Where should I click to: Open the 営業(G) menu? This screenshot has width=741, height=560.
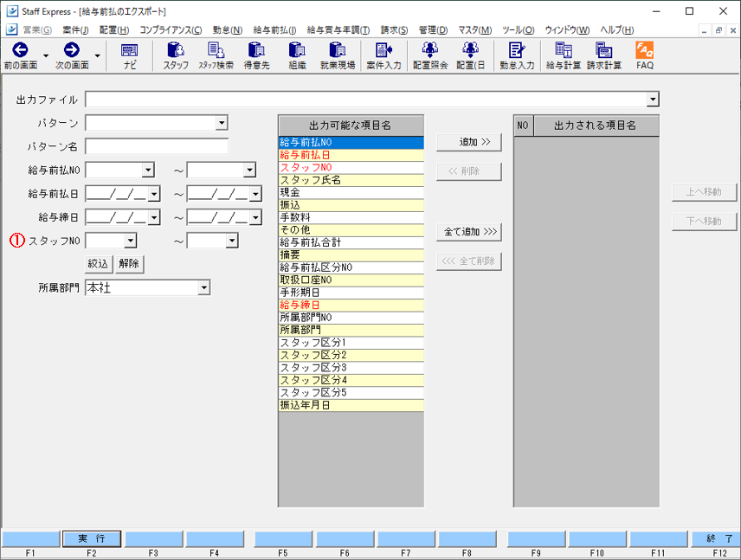tap(38, 29)
